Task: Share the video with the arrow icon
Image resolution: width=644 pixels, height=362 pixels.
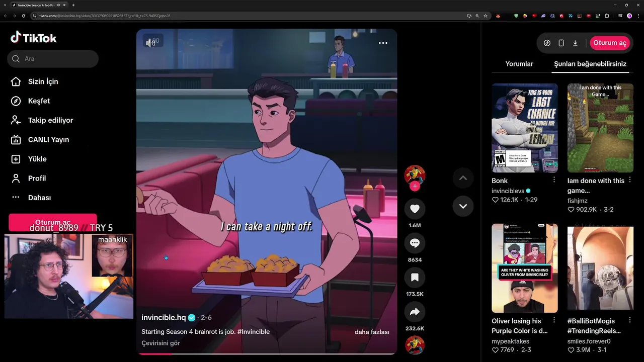Action: tap(415, 312)
